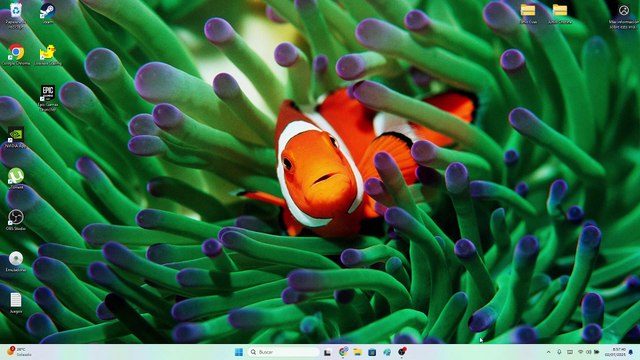Open the black-and-red circular taskbar app
Screen dimensions: 640x360
tap(402, 351)
